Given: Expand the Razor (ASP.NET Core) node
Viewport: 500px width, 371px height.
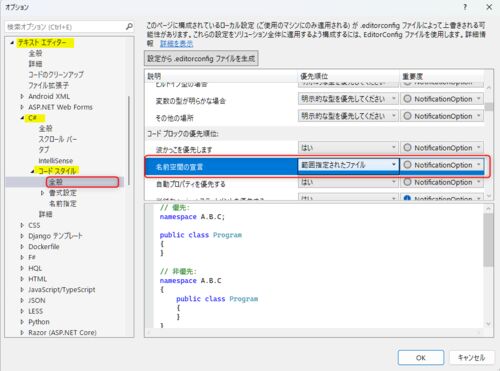Looking at the screenshot, I should [x=22, y=332].
